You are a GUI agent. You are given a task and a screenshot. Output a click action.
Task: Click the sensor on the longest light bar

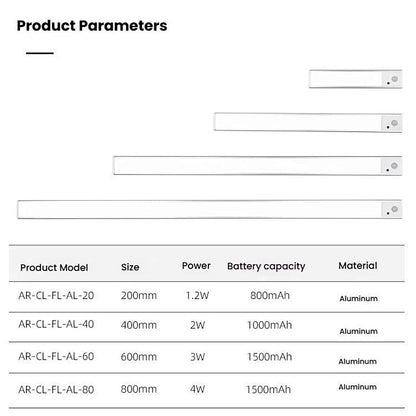tap(395, 209)
